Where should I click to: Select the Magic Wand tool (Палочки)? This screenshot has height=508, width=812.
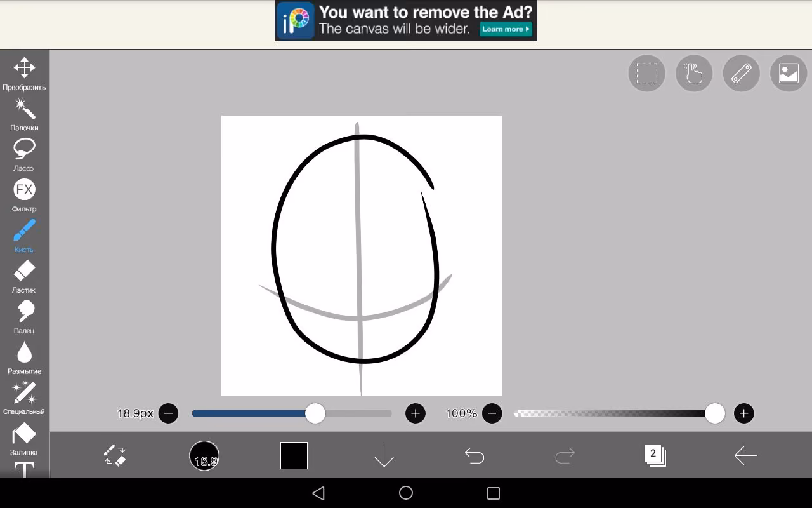pyautogui.click(x=24, y=114)
